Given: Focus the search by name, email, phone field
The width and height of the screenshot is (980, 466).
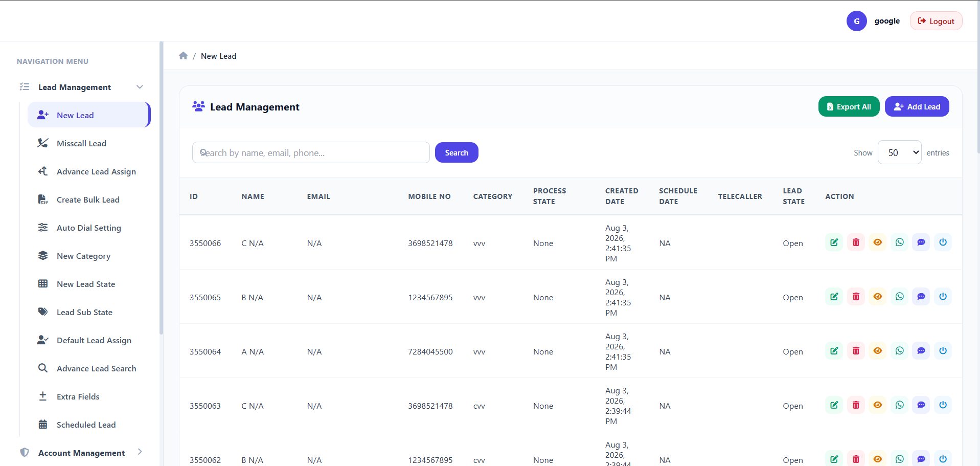Looking at the screenshot, I should click(311, 152).
